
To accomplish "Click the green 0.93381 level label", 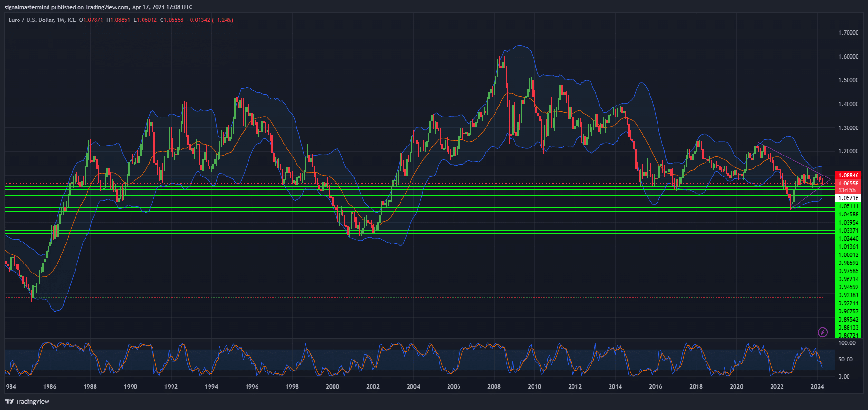I will 849,295.
